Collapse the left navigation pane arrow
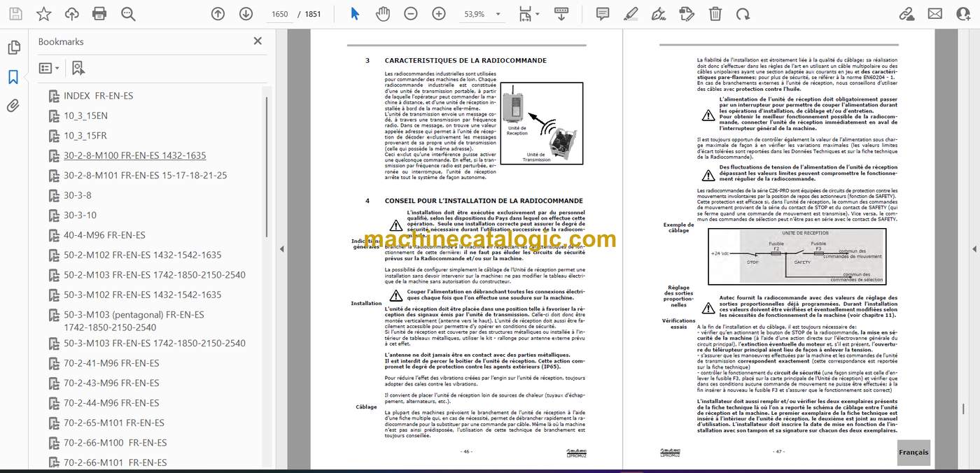The height and width of the screenshot is (473, 980). pos(282,248)
